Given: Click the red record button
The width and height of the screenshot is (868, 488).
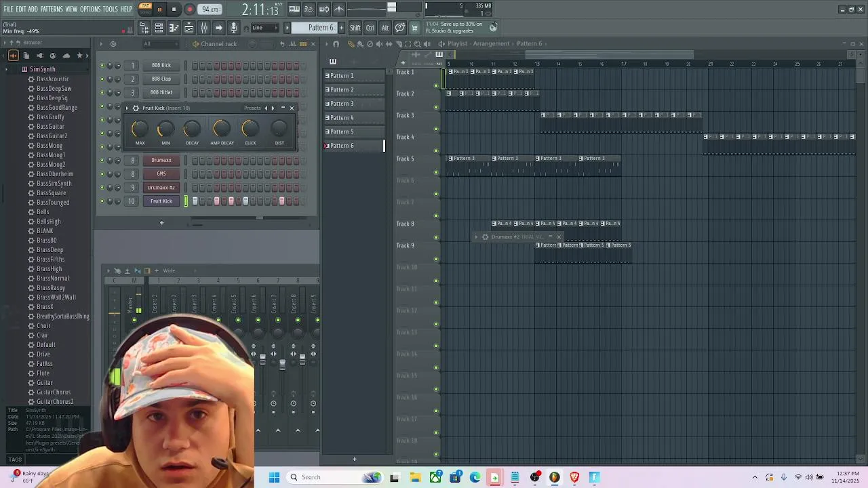Looking at the screenshot, I should [x=189, y=9].
